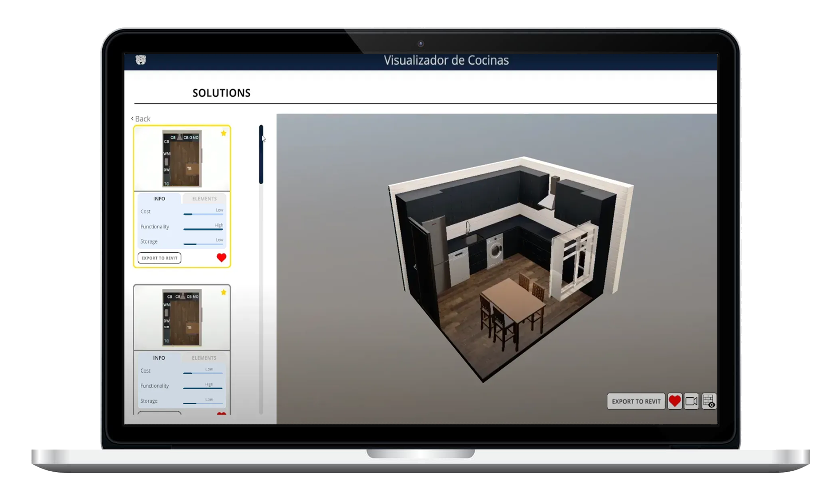Select the camera view icon near Export to Revit
Image resolution: width=839 pixels, height=504 pixels.
[691, 401]
